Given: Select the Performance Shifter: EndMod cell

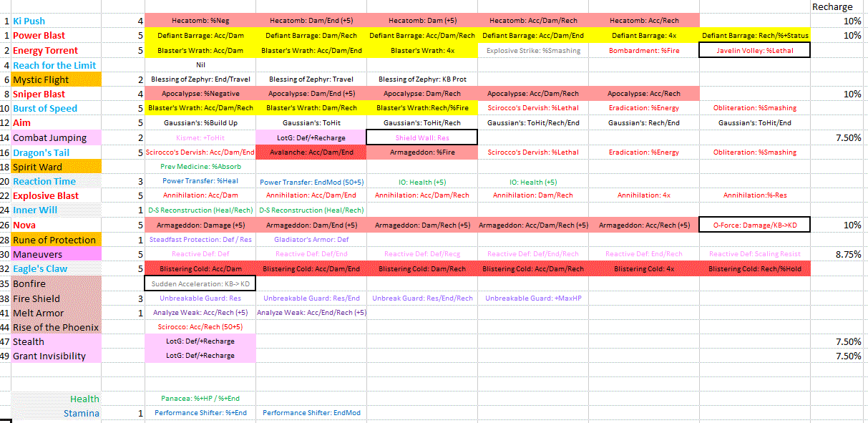Looking at the screenshot, I should pyautogui.click(x=311, y=413).
